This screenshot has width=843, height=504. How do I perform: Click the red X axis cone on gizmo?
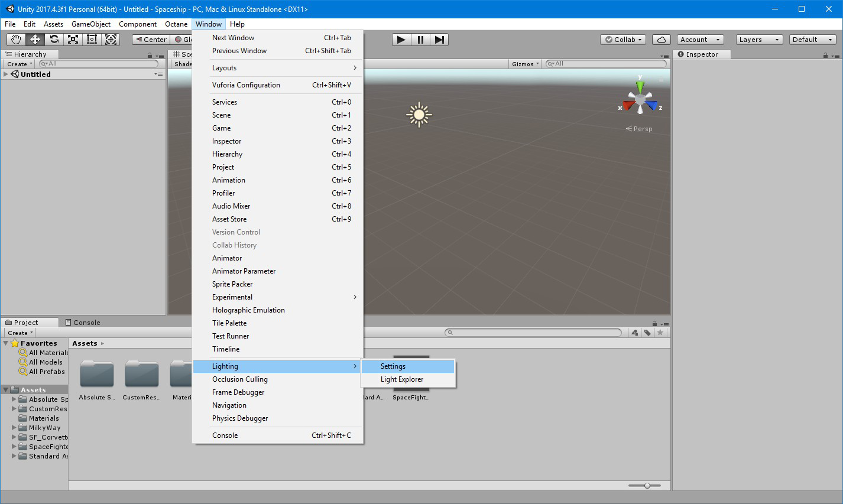point(628,106)
